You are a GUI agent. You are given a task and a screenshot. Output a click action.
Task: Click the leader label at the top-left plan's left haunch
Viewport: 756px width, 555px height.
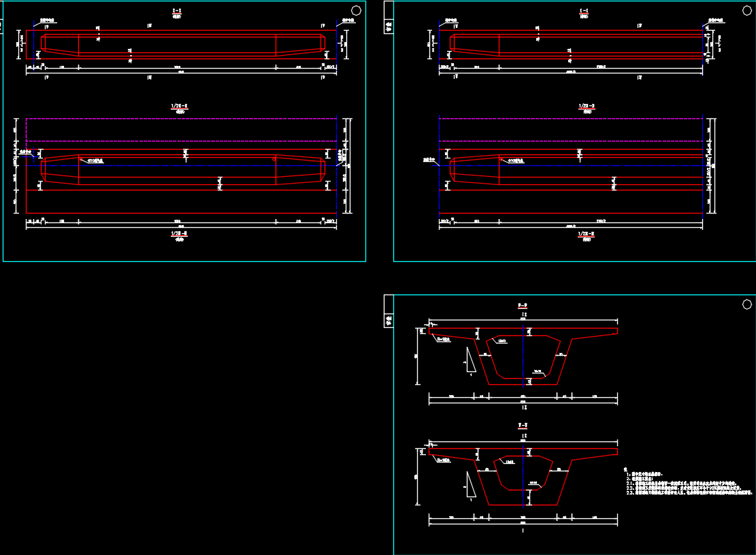[x=95, y=161]
